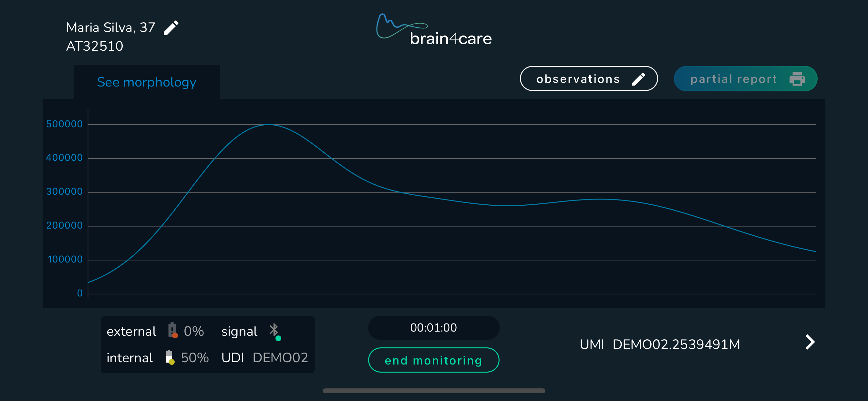Select UMI code DEMO02.2539491M

pos(676,344)
